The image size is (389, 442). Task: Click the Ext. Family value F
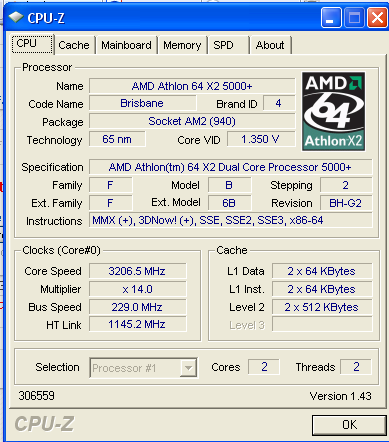tap(110, 203)
